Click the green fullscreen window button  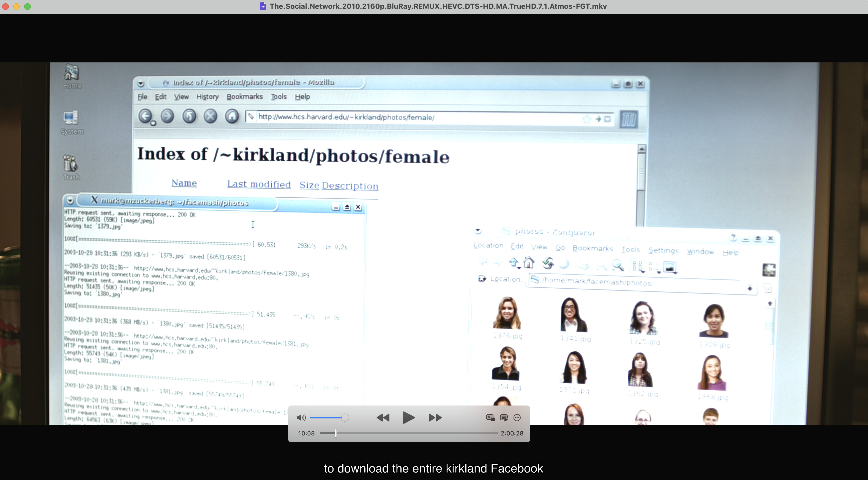[28, 6]
